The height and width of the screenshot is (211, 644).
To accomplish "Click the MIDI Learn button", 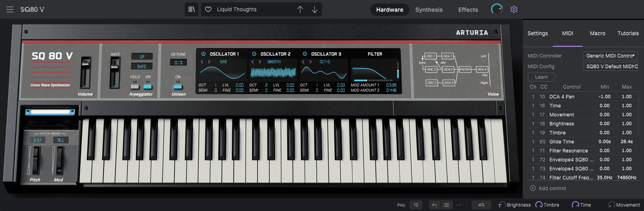I will pos(541,77).
